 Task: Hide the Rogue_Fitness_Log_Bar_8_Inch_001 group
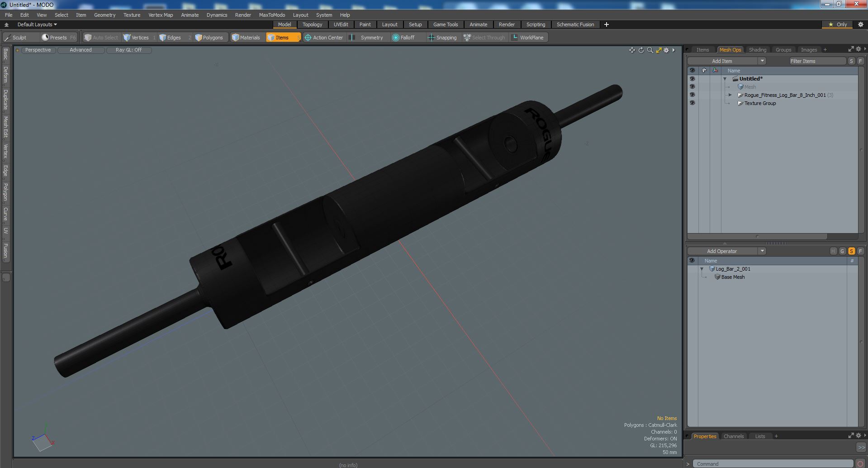pos(692,95)
